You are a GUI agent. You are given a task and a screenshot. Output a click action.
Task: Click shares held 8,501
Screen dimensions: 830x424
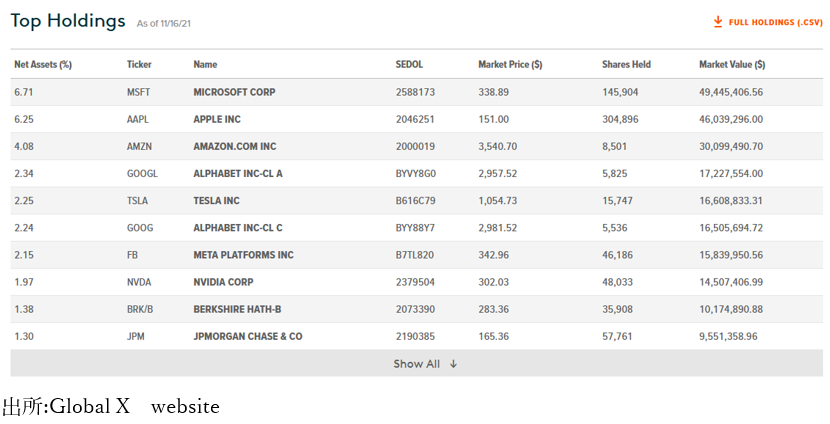pyautogui.click(x=615, y=146)
